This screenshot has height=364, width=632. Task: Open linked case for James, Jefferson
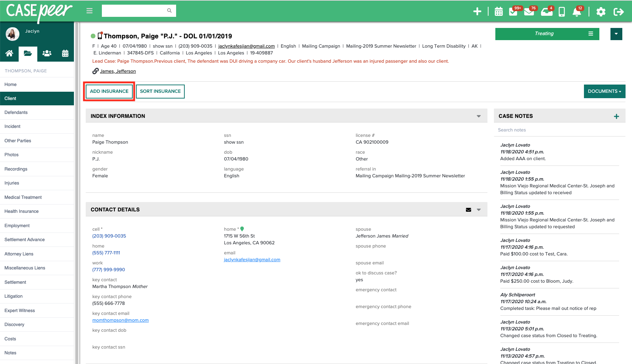(118, 71)
